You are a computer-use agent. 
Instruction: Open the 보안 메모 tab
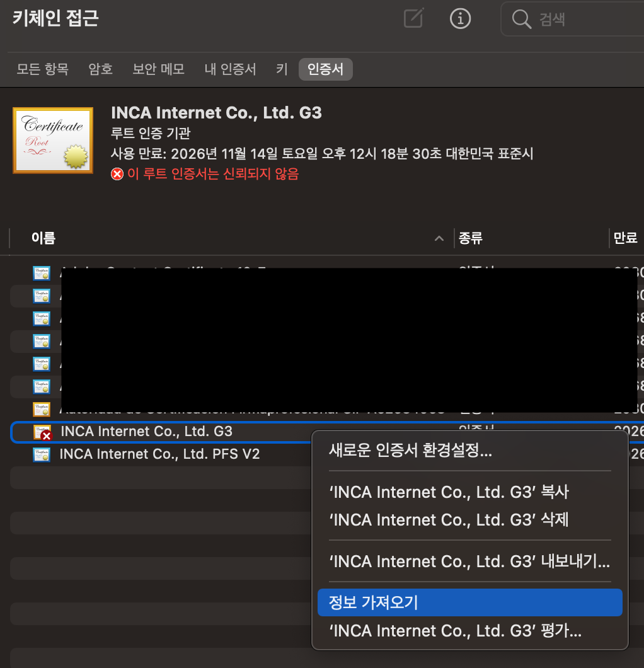click(x=158, y=69)
